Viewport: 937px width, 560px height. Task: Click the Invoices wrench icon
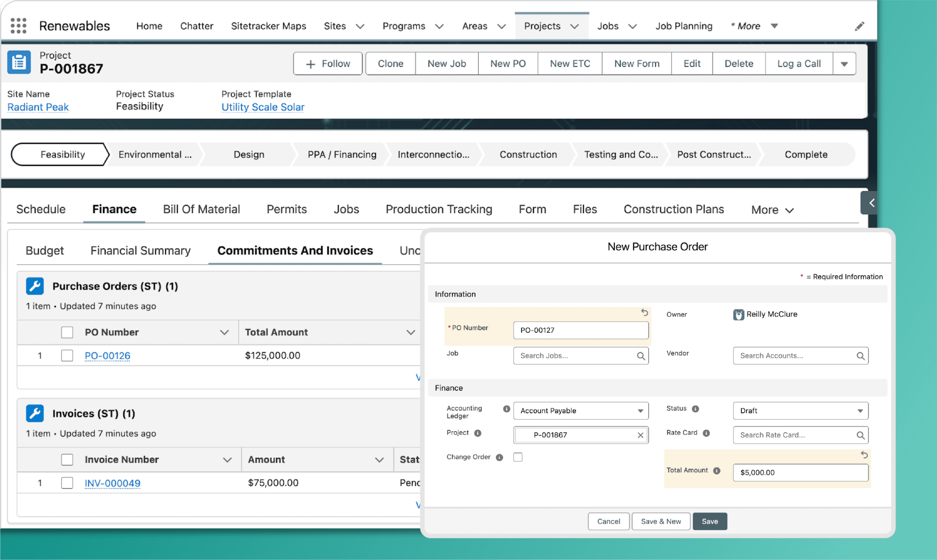click(x=35, y=413)
